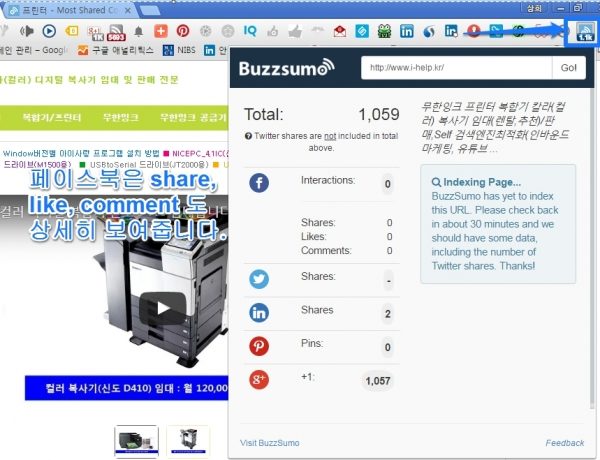Open the NIBS bookmark
Screen dimensions: 600x460
pos(179,50)
